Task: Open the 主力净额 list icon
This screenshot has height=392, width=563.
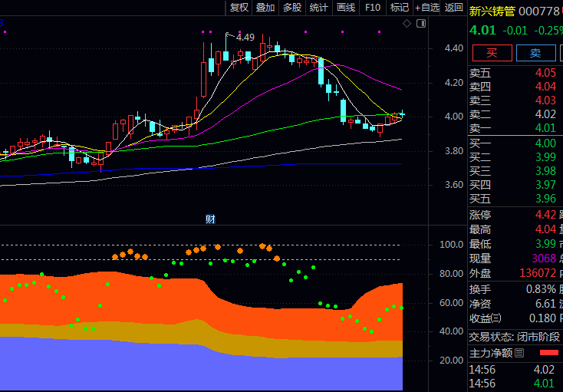Action: pos(519,353)
